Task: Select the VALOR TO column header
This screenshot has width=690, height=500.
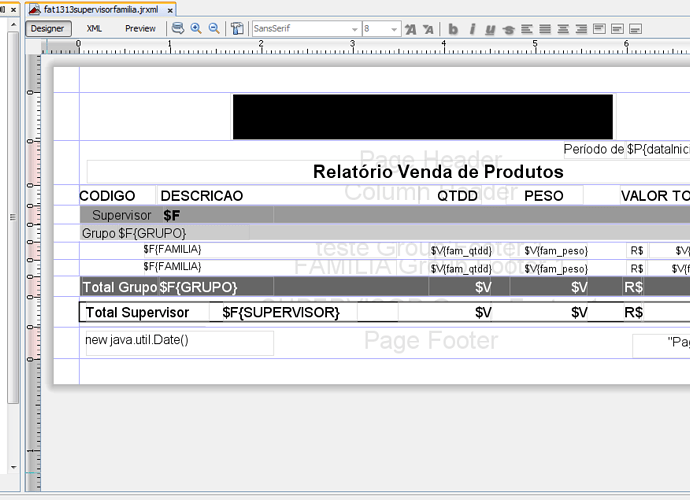Action: 655,196
